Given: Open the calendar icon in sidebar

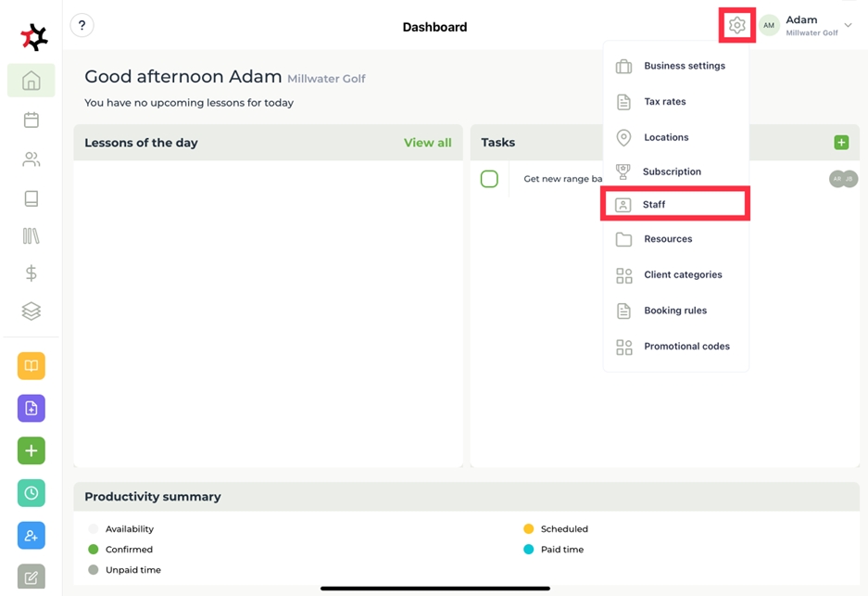Looking at the screenshot, I should [31, 120].
